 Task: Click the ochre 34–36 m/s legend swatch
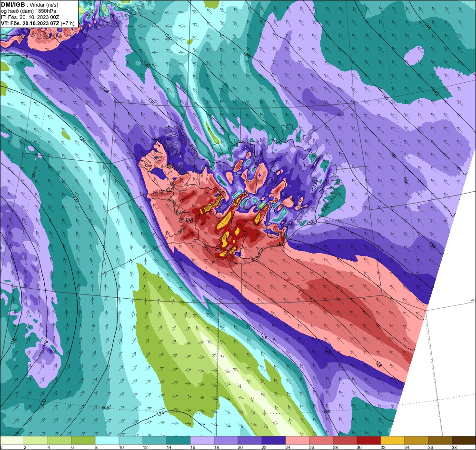(x=416, y=440)
